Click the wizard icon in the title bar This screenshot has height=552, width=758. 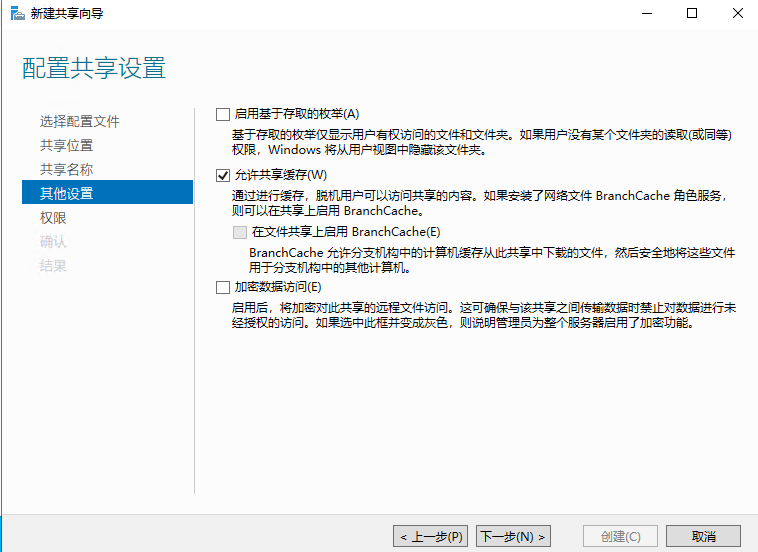16,14
